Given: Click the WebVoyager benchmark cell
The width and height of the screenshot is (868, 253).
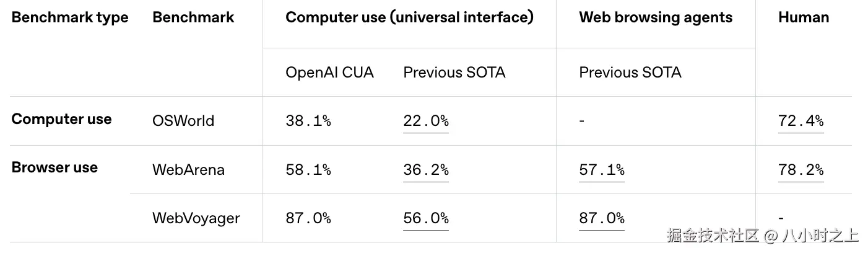Looking at the screenshot, I should [x=196, y=218].
